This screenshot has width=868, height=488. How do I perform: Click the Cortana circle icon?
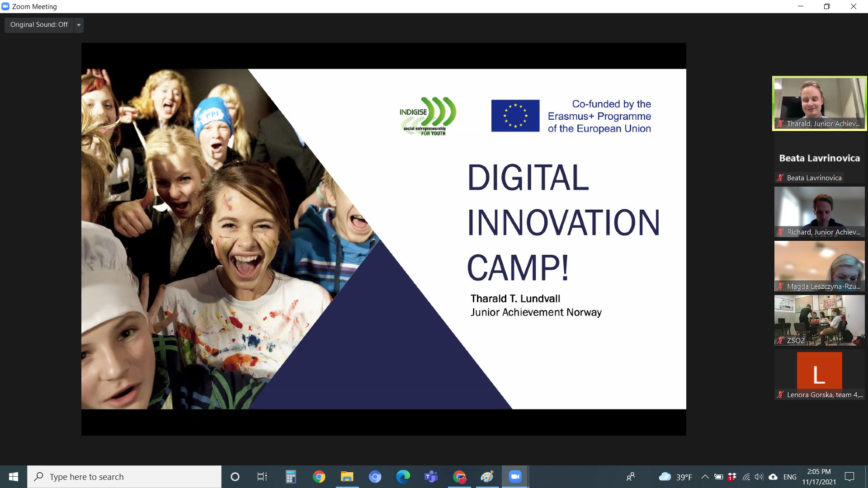click(235, 477)
